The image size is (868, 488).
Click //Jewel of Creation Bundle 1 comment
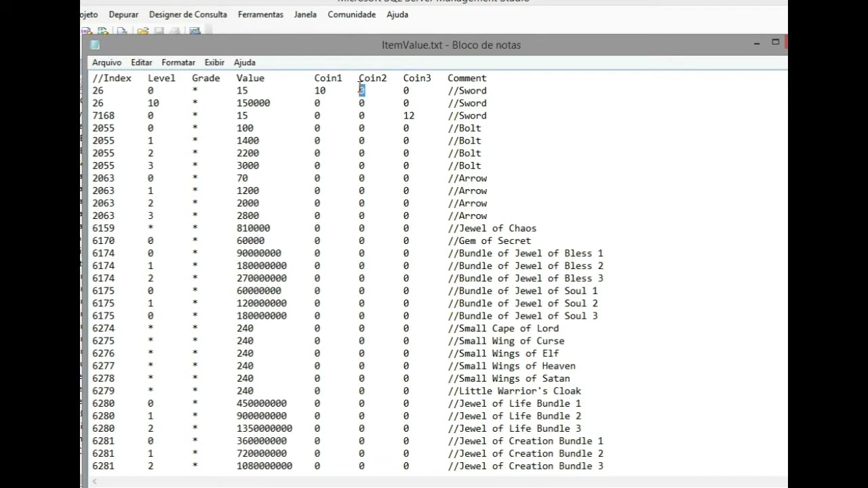click(x=526, y=441)
